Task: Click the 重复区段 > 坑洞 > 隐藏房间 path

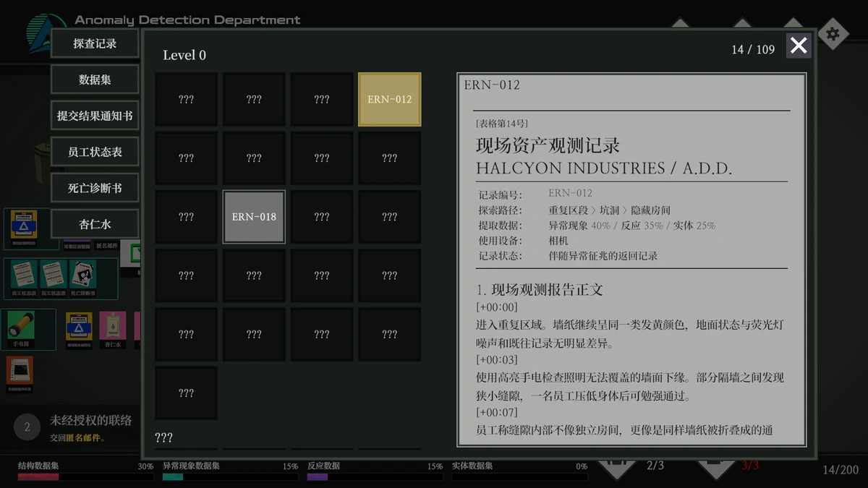Action: [610, 210]
